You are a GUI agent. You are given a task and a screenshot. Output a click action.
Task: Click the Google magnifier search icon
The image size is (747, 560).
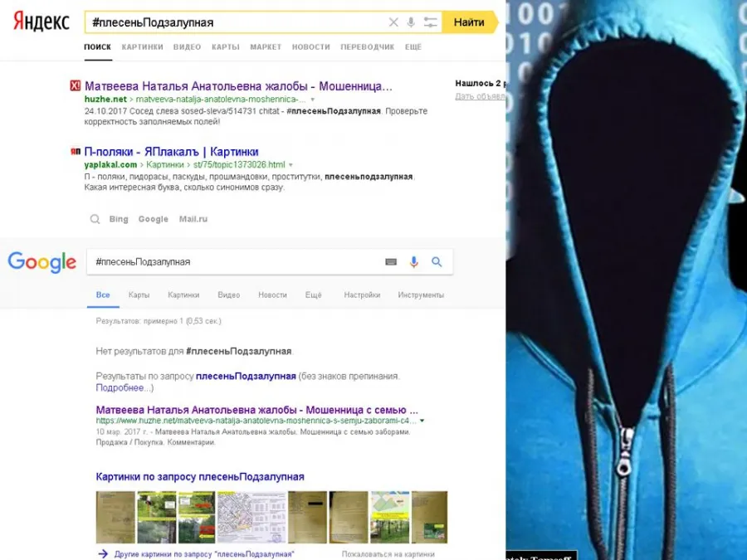click(437, 262)
